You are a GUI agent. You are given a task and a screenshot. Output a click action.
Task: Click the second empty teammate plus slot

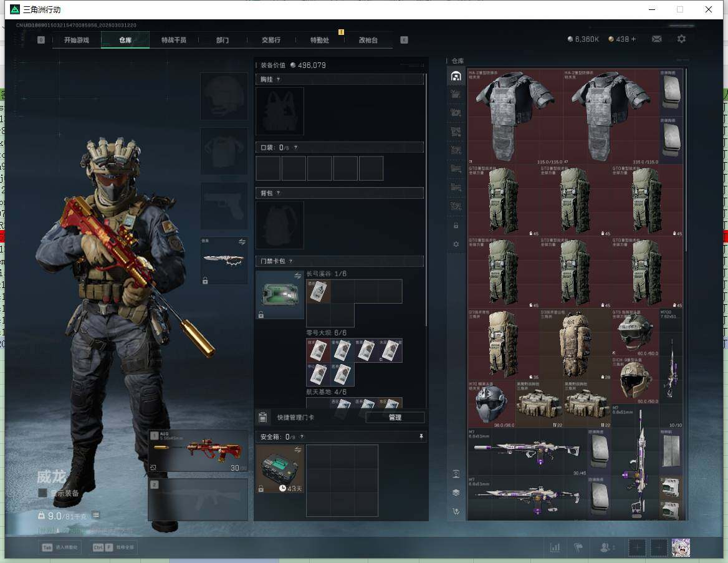(658, 547)
